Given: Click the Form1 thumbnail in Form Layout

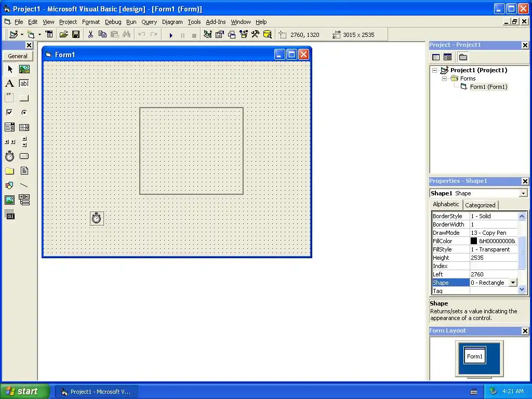Looking at the screenshot, I should [x=475, y=355].
